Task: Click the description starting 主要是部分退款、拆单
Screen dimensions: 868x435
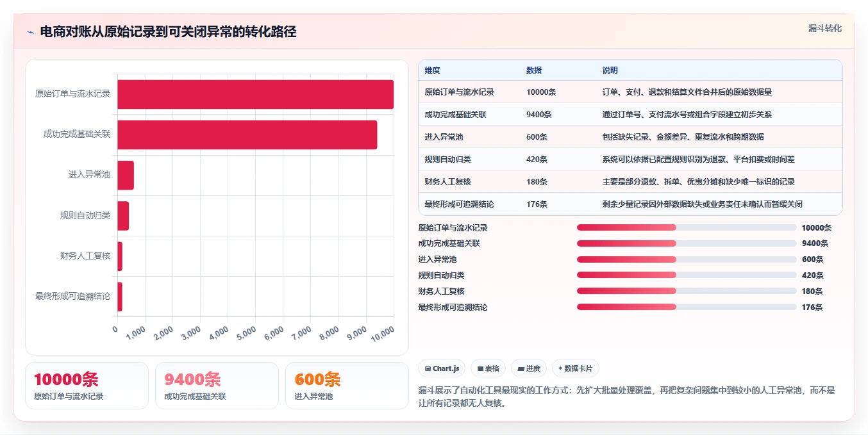Action: (x=698, y=182)
